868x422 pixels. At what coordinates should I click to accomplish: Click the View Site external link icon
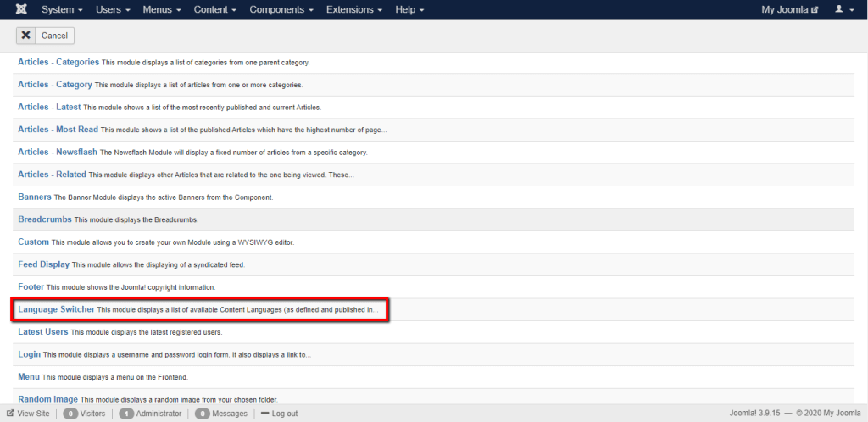pyautogui.click(x=10, y=414)
